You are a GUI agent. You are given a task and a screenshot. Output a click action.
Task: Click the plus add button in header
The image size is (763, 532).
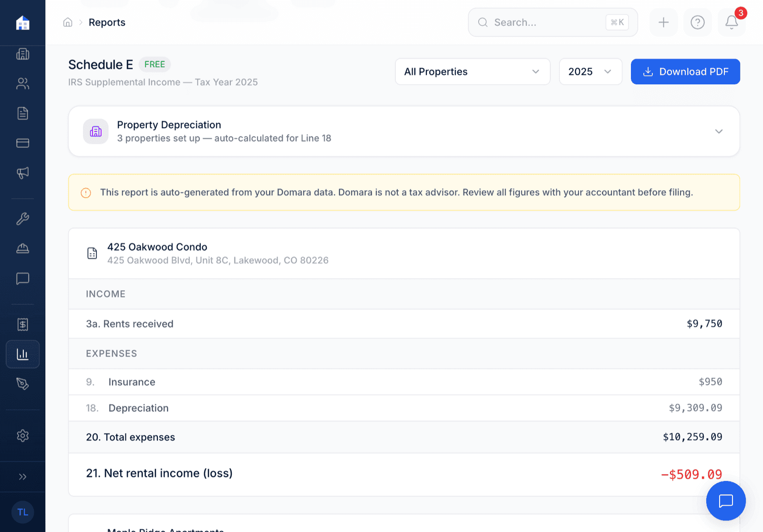point(663,22)
